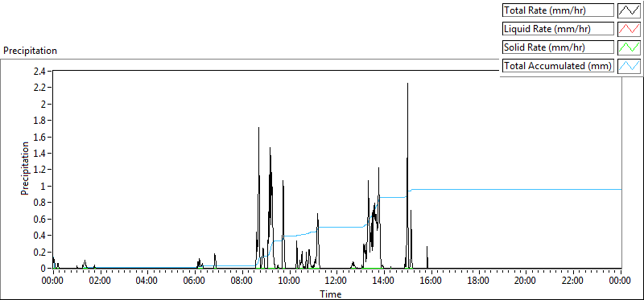Click the Precipitation chart caption
This screenshot has height=300, width=644.
30,51
